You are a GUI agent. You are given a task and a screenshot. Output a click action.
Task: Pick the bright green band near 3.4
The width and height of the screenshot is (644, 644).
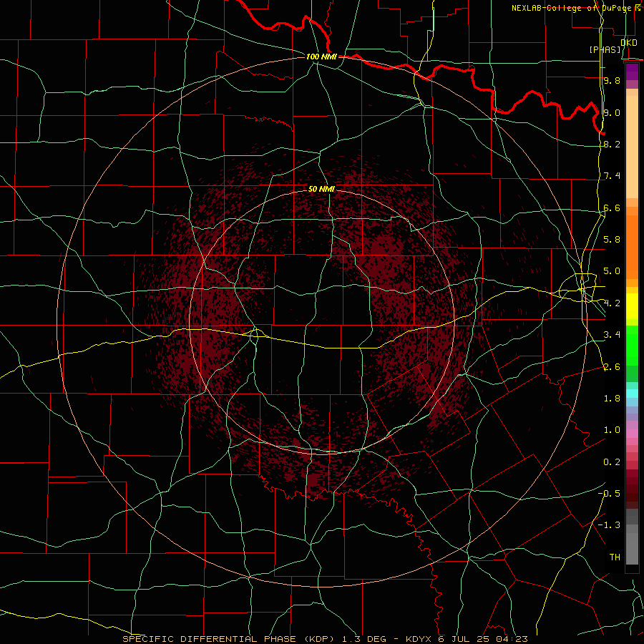632,345
